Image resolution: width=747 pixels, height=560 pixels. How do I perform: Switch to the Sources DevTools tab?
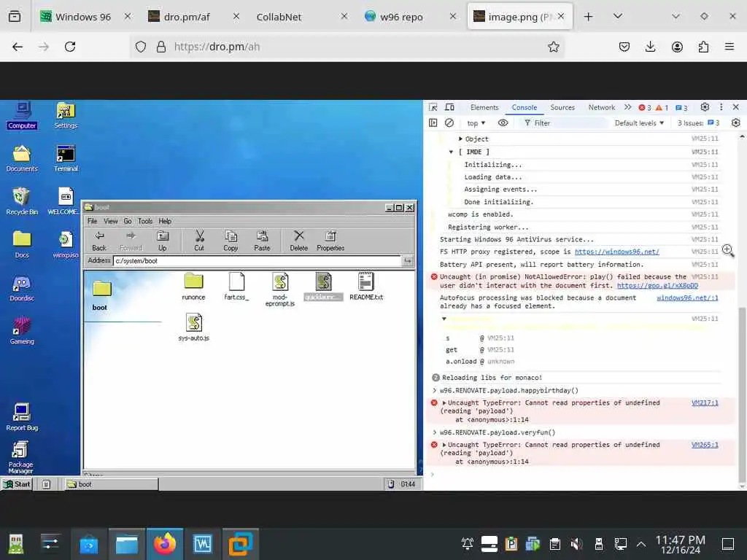click(x=562, y=108)
